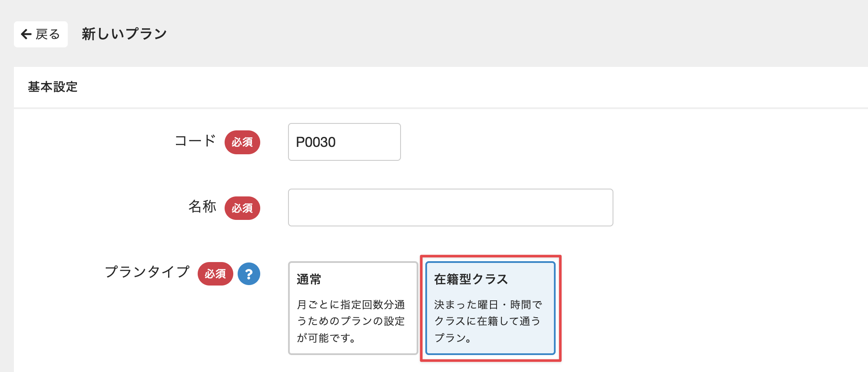Click the 名称 field label
Viewport: 868px width, 372px height.
[x=202, y=207]
